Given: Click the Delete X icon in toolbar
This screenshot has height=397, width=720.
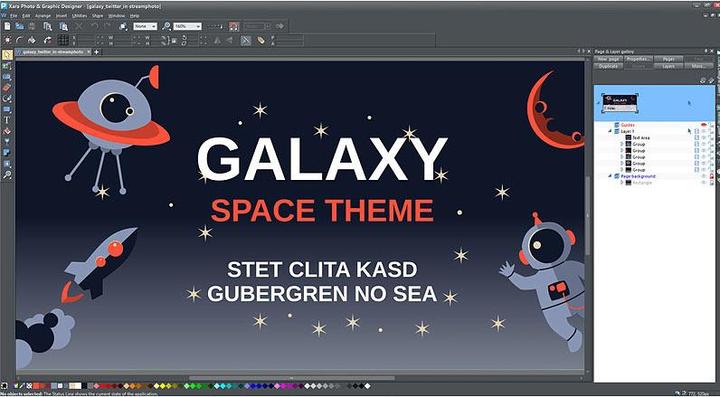Looking at the screenshot, I should [x=78, y=27].
